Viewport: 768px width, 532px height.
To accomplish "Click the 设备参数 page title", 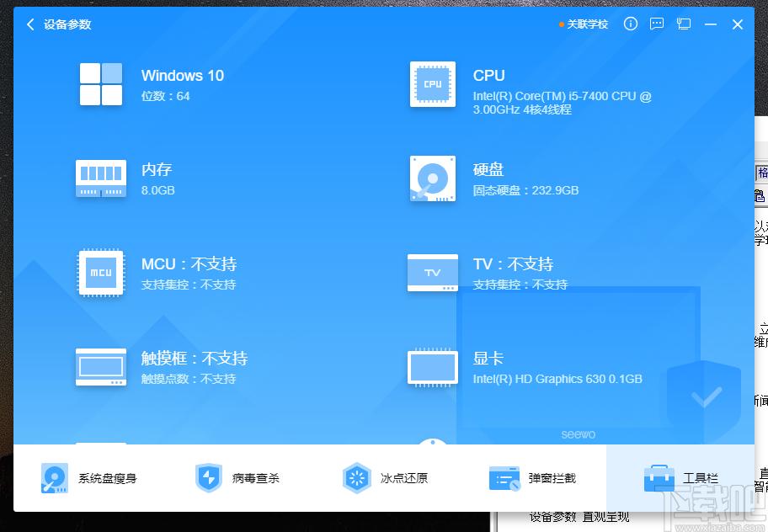I will (x=67, y=24).
